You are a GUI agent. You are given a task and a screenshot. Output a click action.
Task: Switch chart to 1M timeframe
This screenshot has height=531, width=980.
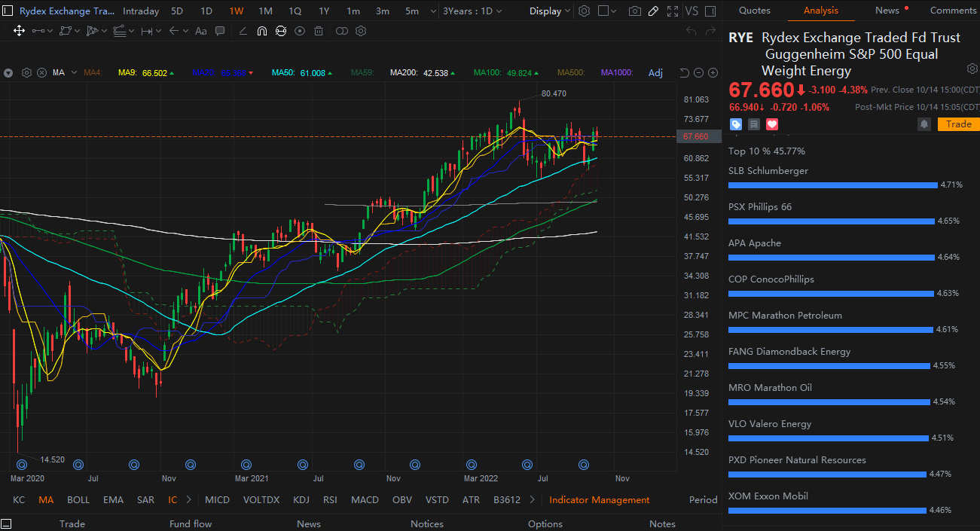[x=265, y=11]
